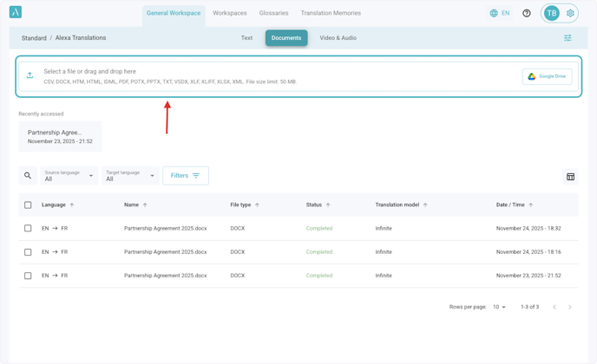Image resolution: width=597 pixels, height=364 pixels.
Task: Open the recently accessed Partnership Agreement card
Action: (x=60, y=137)
